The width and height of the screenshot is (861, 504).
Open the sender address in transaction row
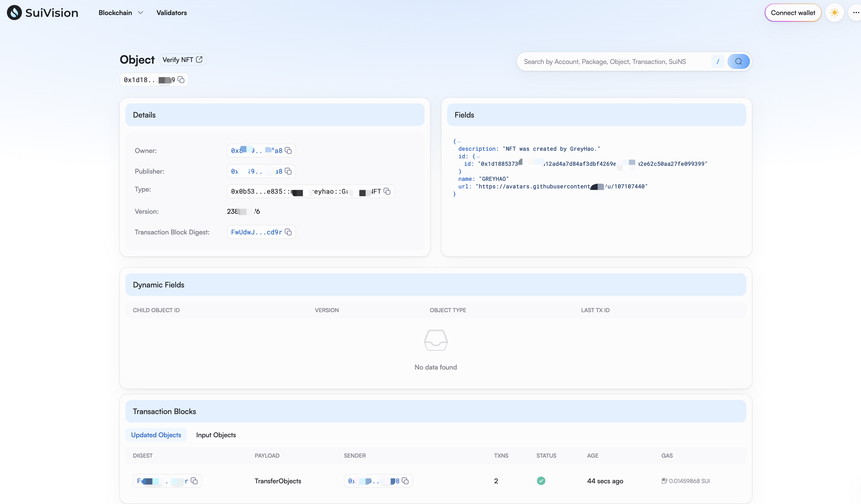click(x=374, y=481)
